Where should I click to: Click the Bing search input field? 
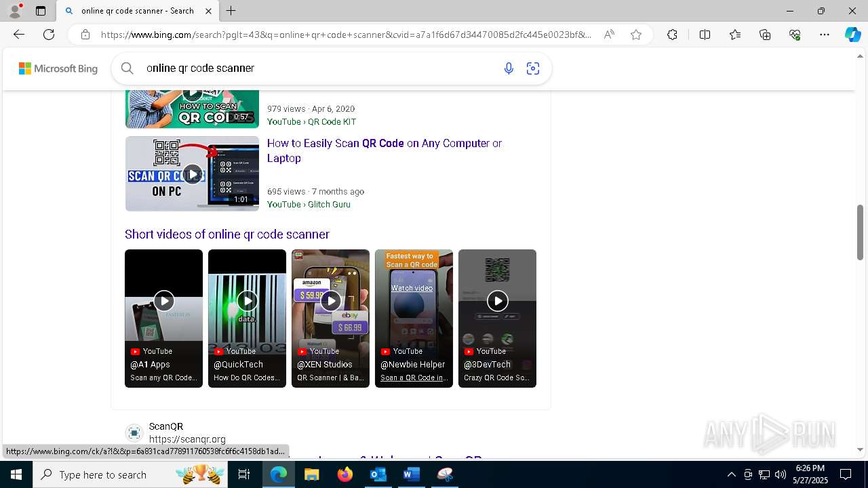point(319,68)
